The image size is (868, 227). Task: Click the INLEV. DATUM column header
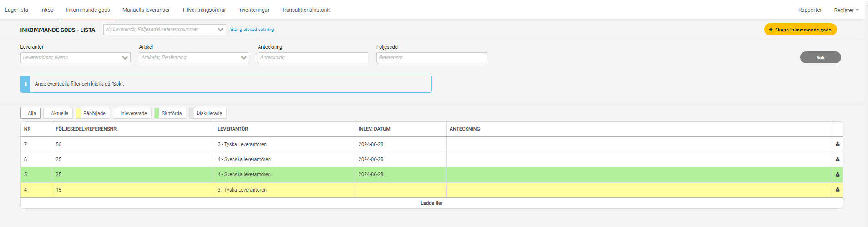click(x=374, y=129)
